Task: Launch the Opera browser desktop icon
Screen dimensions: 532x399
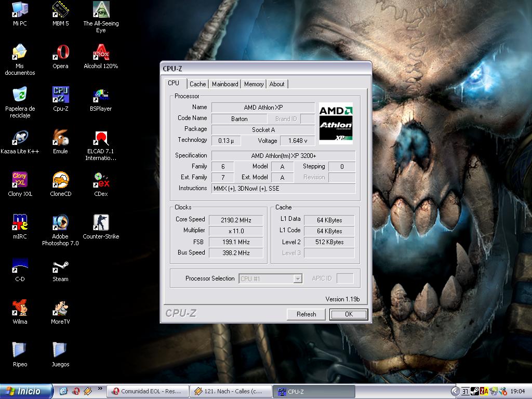Action: pyautogui.click(x=60, y=52)
